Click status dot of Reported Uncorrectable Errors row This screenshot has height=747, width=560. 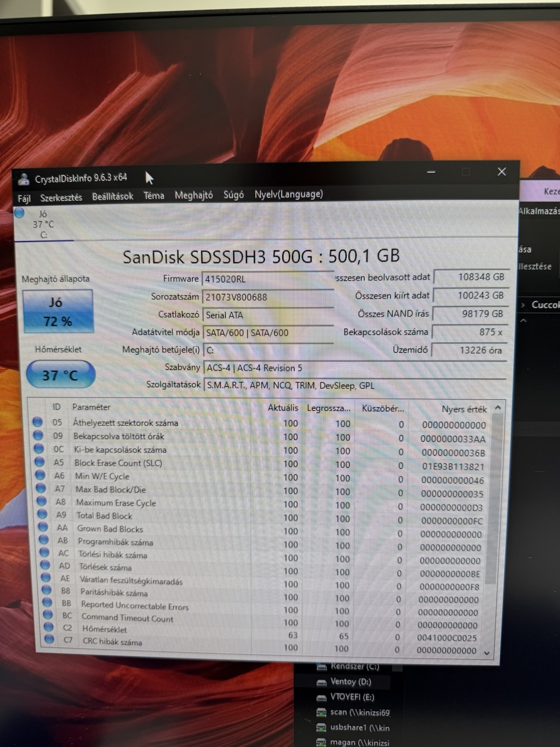point(47,602)
